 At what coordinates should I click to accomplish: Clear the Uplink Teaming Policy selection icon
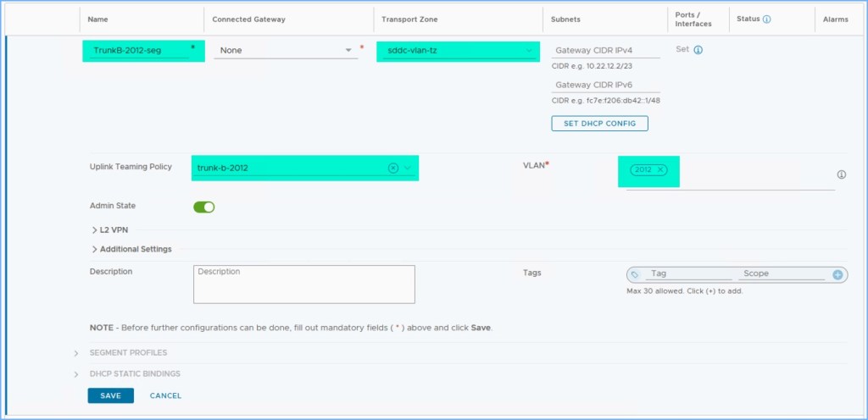tap(393, 168)
